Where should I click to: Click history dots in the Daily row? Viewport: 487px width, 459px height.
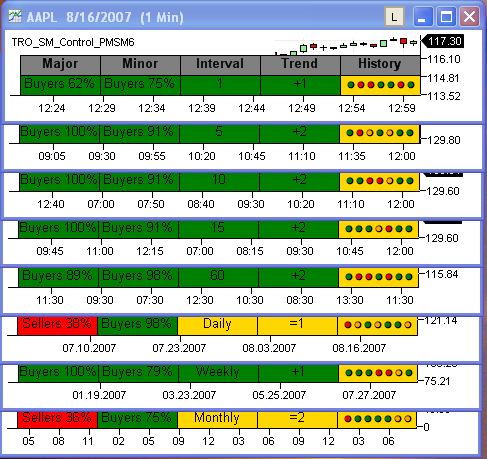point(377,325)
